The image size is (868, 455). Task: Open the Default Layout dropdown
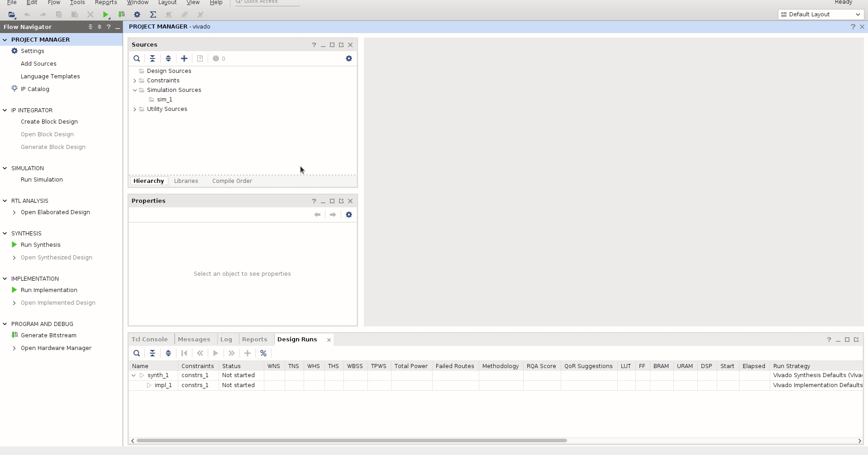820,14
